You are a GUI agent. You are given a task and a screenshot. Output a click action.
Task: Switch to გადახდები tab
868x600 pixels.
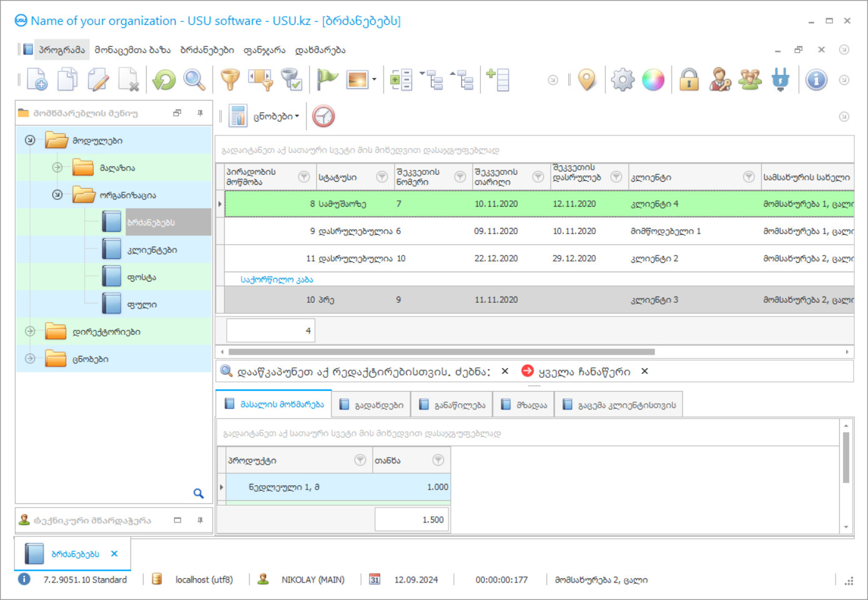371,405
